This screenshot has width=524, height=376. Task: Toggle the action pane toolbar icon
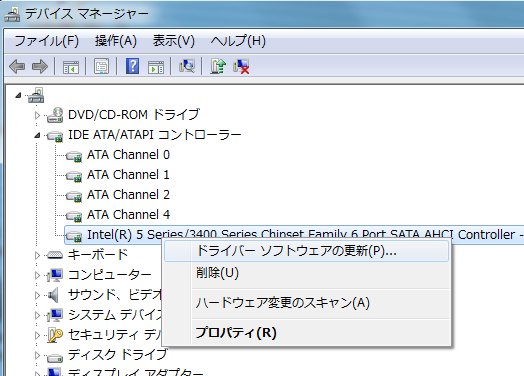click(156, 67)
